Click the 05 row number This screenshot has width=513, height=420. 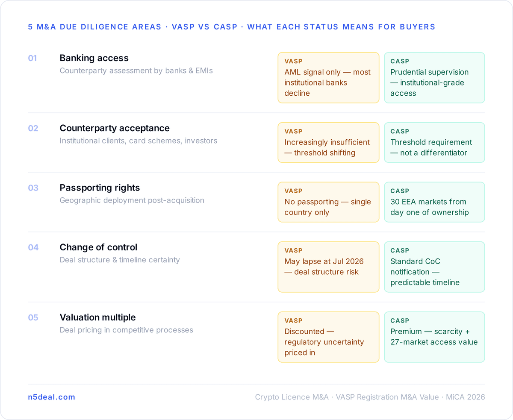click(x=33, y=317)
